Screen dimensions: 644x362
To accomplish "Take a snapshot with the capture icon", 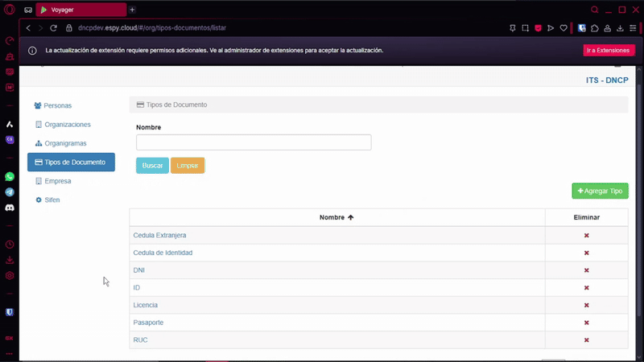I will pos(526,28).
